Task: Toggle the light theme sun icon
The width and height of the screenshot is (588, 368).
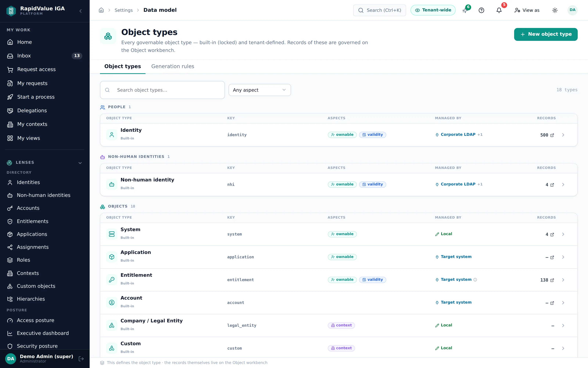Action: (555, 10)
